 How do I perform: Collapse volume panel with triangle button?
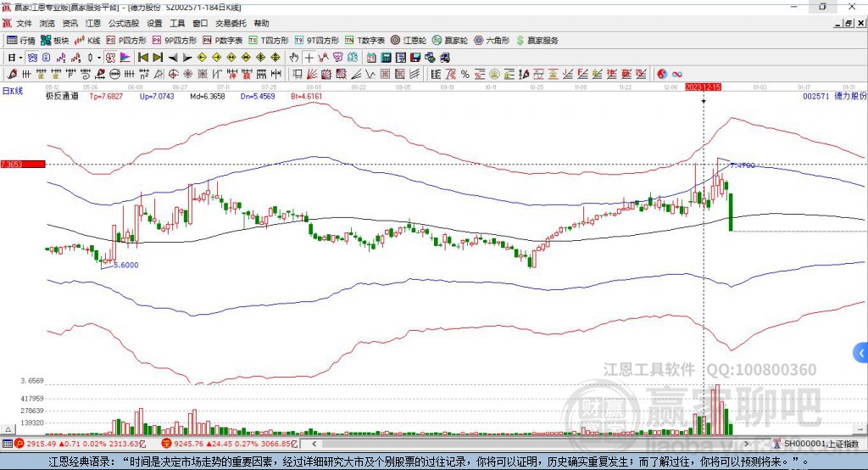pyautogui.click(x=8, y=429)
